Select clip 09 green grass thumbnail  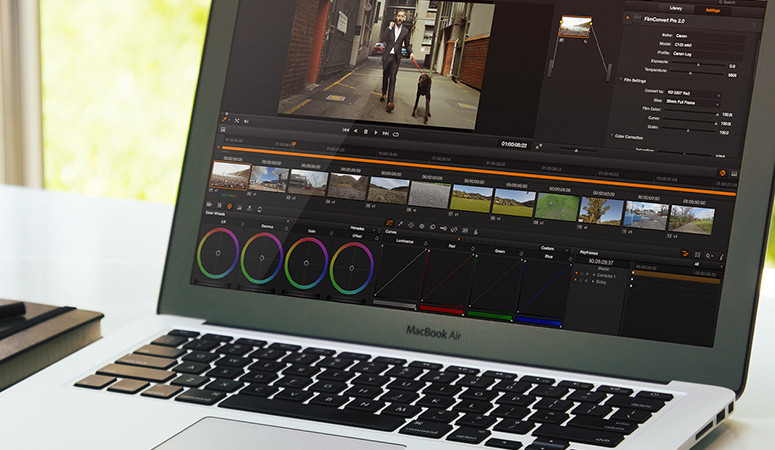tap(557, 207)
